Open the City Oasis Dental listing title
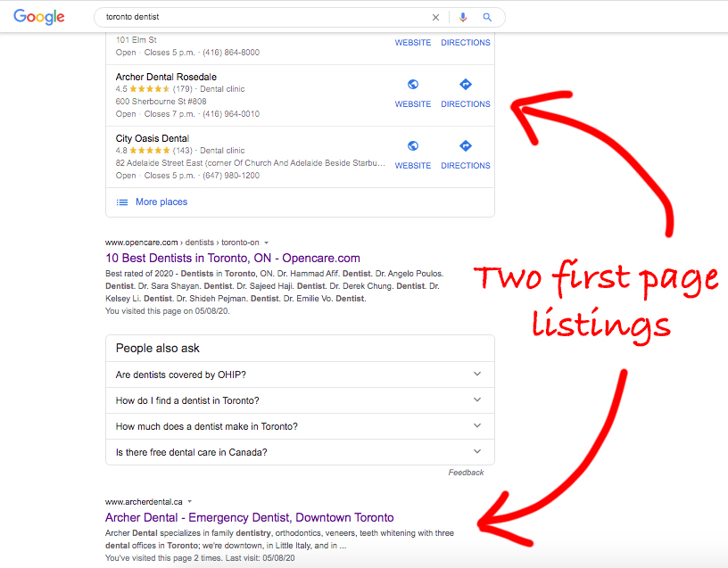728x568 pixels. tap(153, 138)
